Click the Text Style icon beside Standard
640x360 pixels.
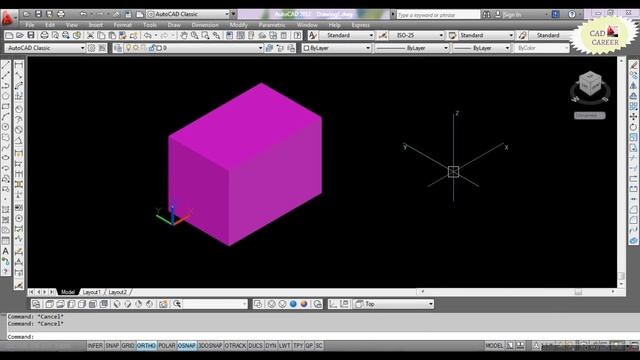[x=313, y=36]
